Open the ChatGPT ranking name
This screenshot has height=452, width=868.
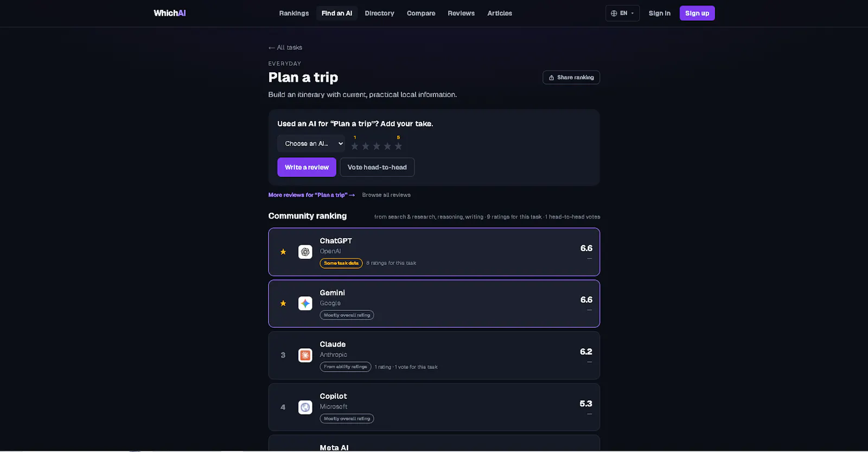336,241
